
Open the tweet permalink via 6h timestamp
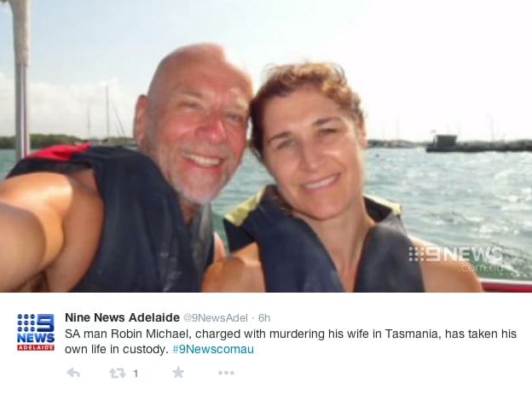tap(264, 318)
